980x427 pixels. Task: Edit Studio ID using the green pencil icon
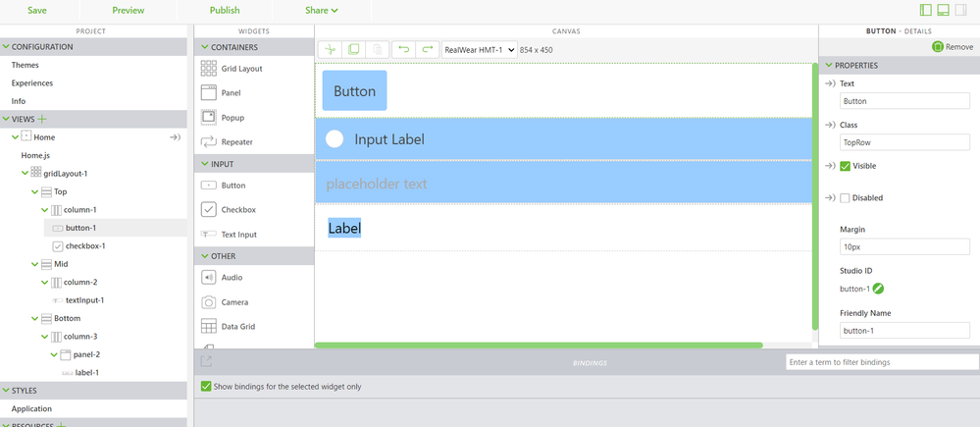point(879,289)
